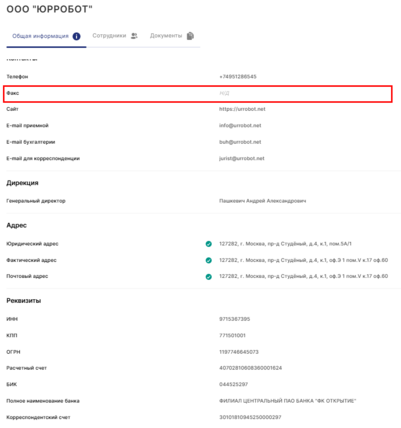
Task: Click the ООО "ЮРРОБОТ" company heading
Action: 49,9
